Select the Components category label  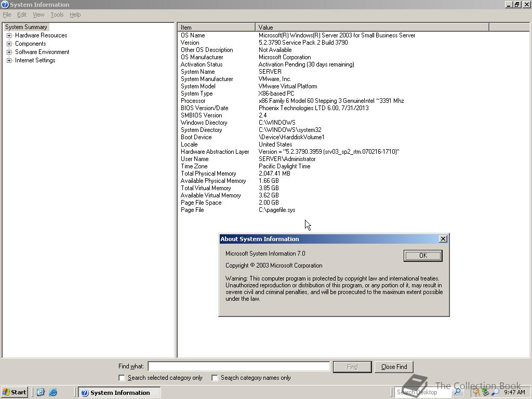pos(31,44)
